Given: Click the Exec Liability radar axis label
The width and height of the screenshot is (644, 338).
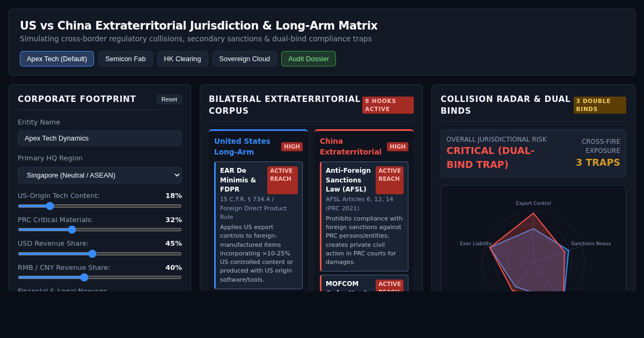Looking at the screenshot, I should click(475, 244).
